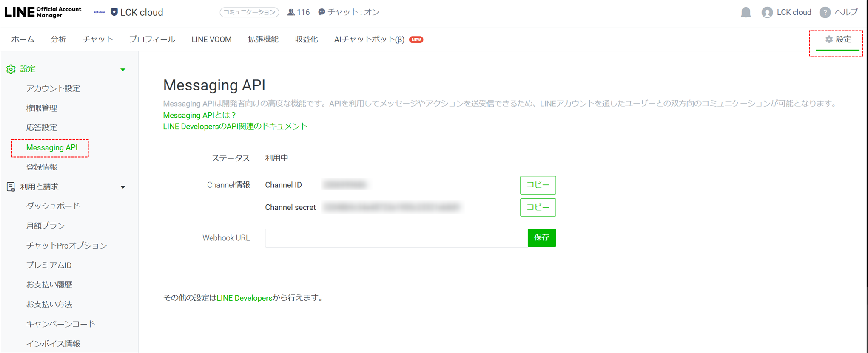Click the green 保存 button
The height and width of the screenshot is (353, 868).
point(541,238)
